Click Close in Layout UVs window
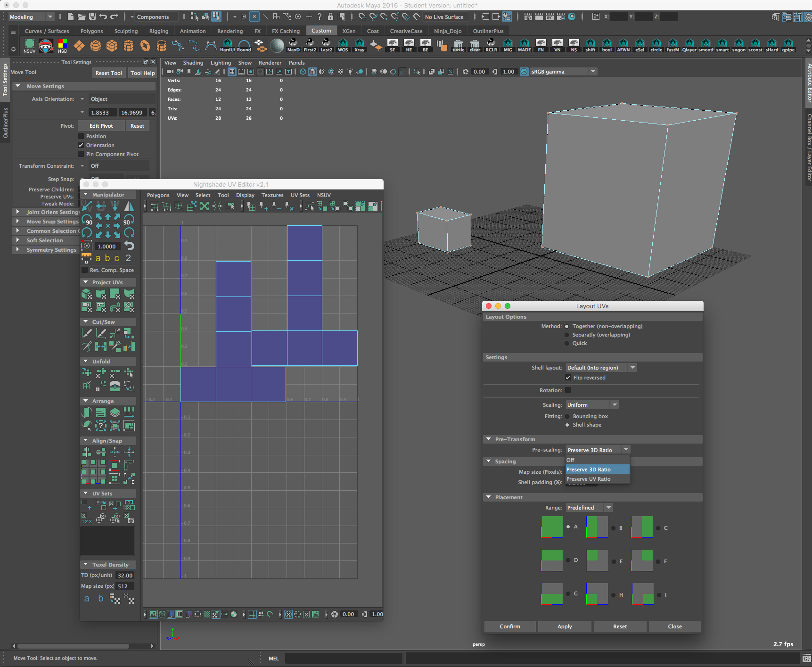This screenshot has height=667, width=812. 675,626
